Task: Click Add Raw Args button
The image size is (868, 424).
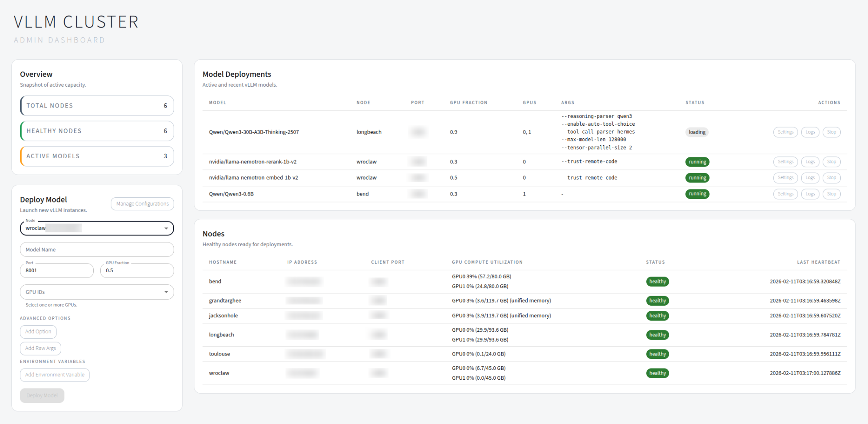Action: point(40,348)
